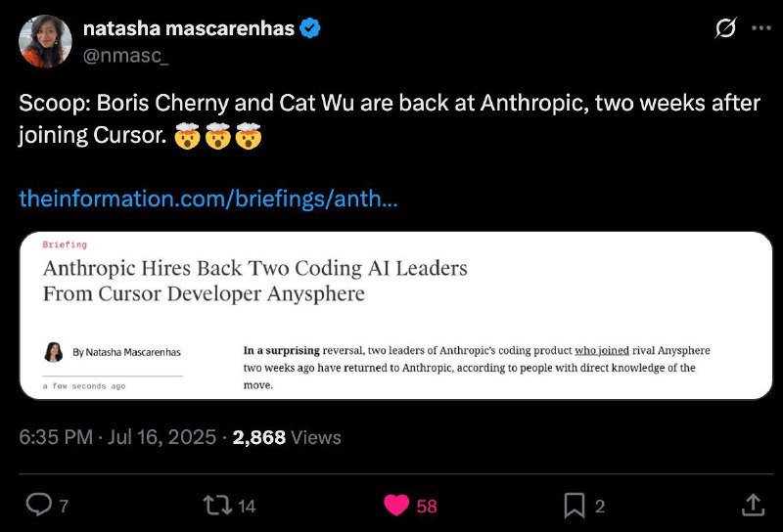The image size is (783, 532).
Task: Open the @nmasc_ handle
Action: click(x=125, y=56)
